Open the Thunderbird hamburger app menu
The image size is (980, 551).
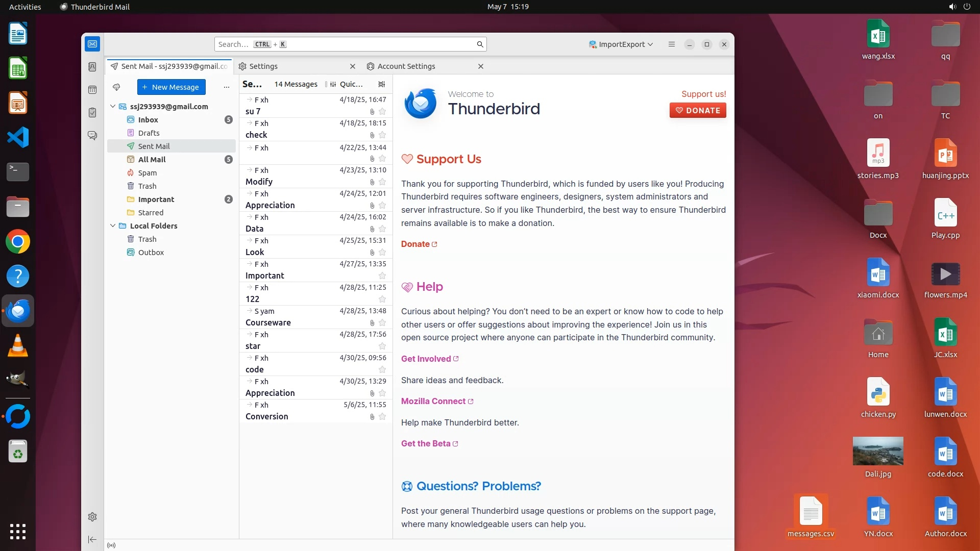(672, 44)
